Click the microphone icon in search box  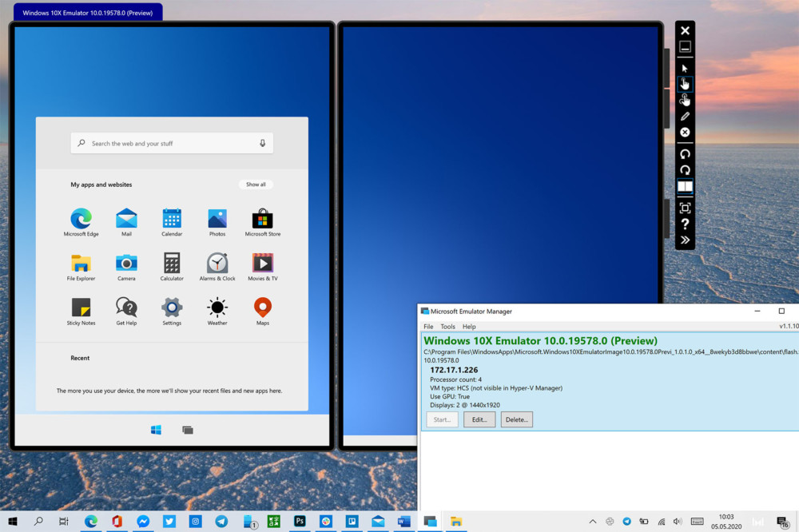pyautogui.click(x=262, y=143)
